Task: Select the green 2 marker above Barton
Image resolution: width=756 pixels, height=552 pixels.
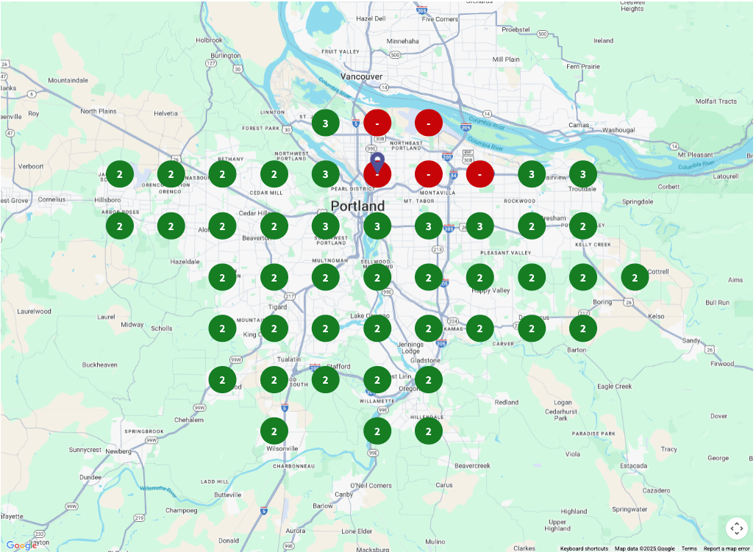Action: coord(583,329)
